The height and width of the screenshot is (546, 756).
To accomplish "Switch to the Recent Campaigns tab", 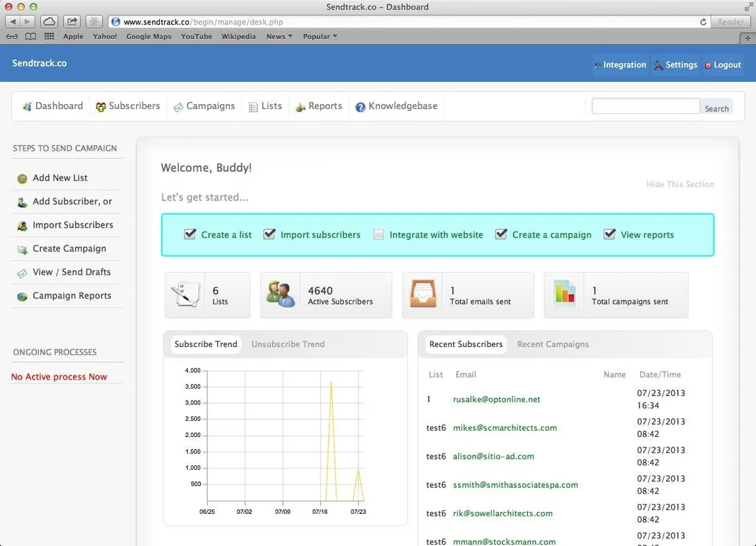I will (x=553, y=344).
